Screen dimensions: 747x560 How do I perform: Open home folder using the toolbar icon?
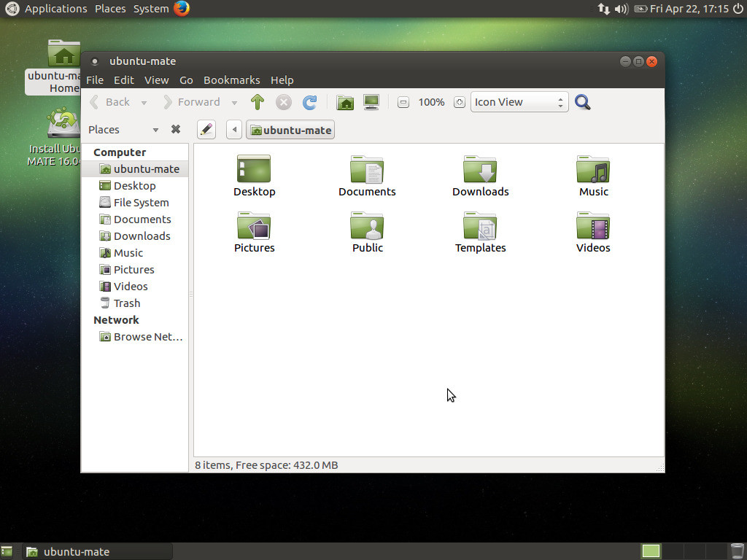point(344,102)
